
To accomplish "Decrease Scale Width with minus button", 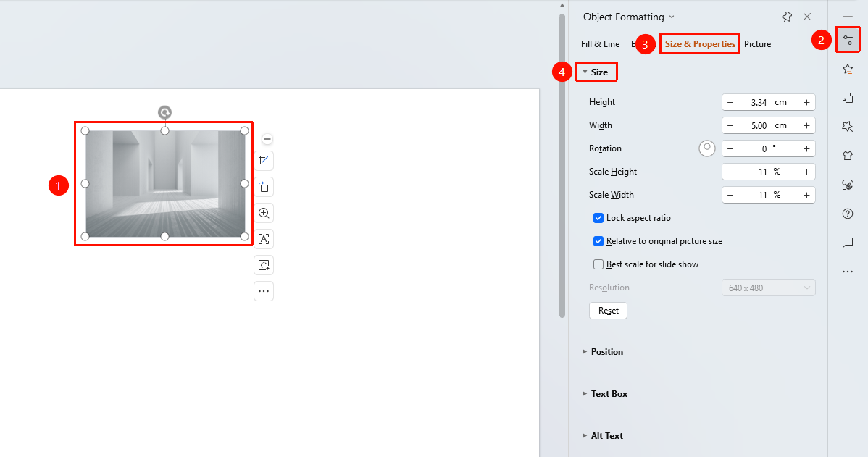I will tap(730, 196).
